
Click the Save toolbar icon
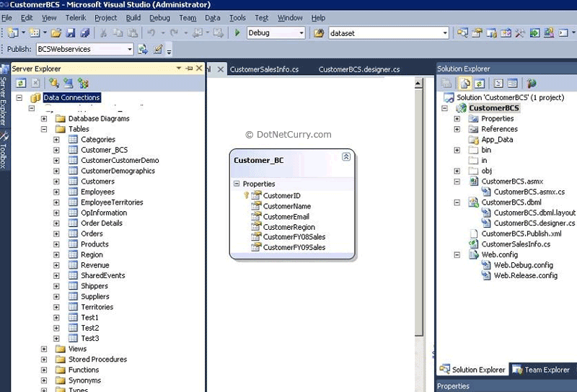70,33
